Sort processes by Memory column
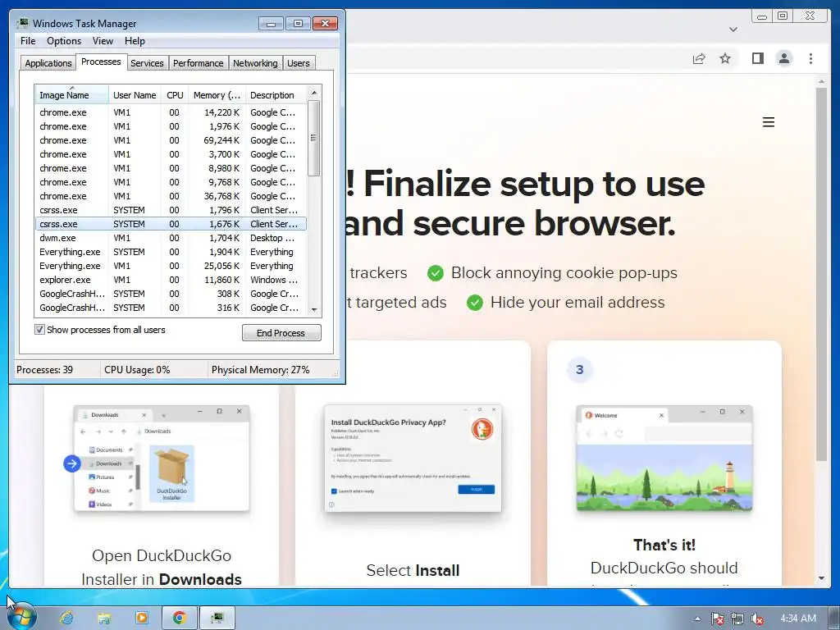The width and height of the screenshot is (840, 630). pos(217,95)
